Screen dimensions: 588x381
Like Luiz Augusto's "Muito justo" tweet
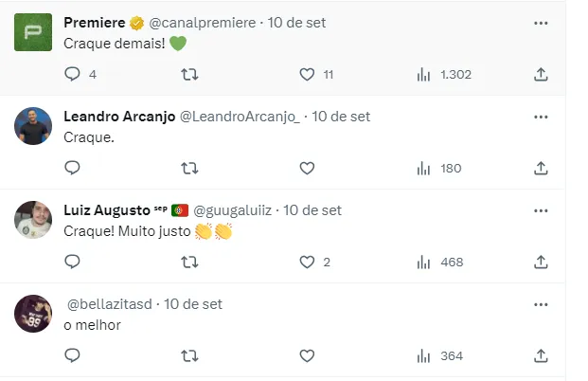pos(307,262)
